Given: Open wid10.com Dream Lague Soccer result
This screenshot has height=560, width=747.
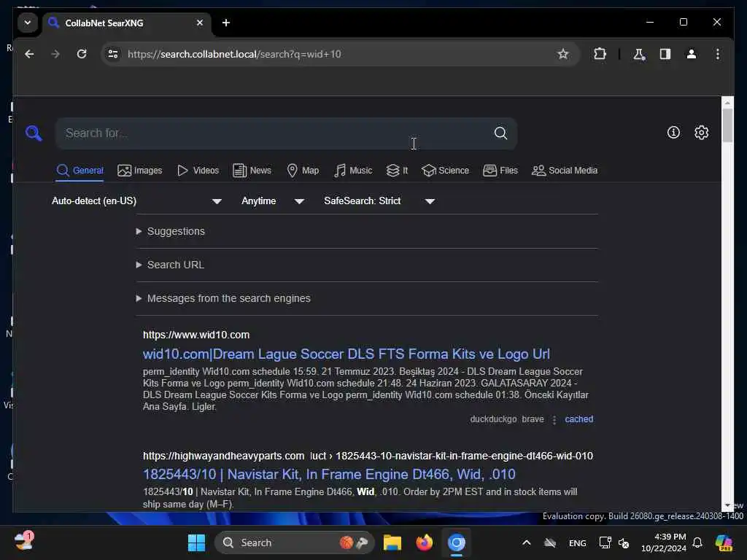Looking at the screenshot, I should pos(346,354).
